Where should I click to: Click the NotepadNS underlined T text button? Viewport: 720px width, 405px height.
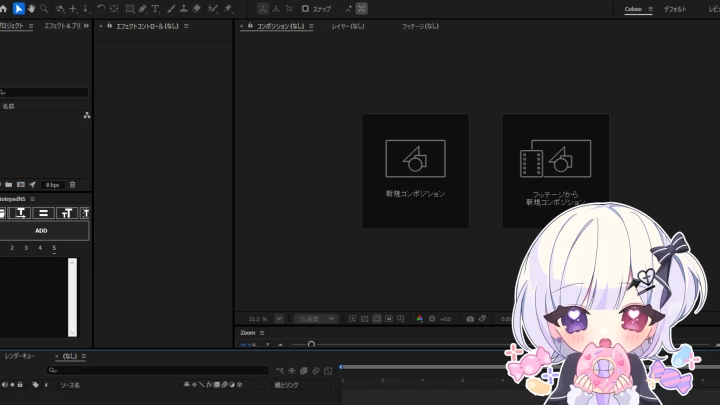pos(21,213)
